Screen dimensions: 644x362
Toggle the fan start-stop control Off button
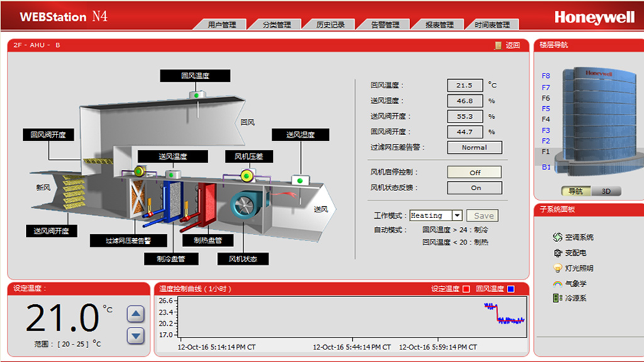click(474, 172)
